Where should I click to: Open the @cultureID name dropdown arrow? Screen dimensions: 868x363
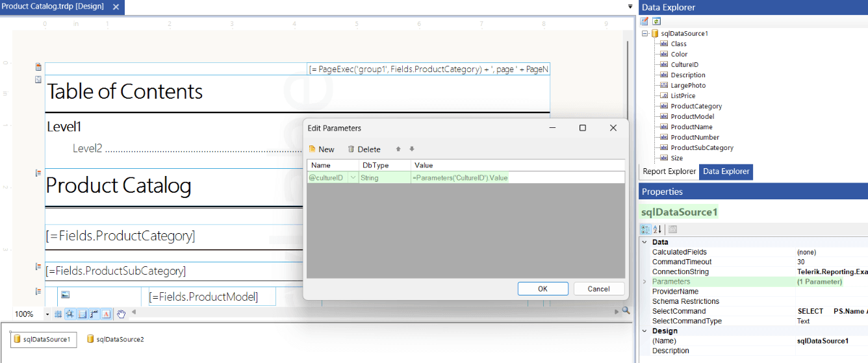click(x=353, y=177)
